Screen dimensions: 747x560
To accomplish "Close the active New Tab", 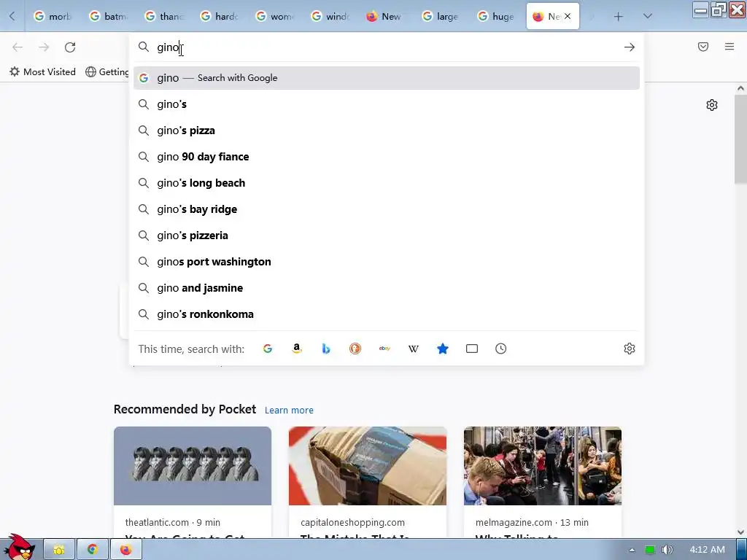I will pyautogui.click(x=568, y=16).
